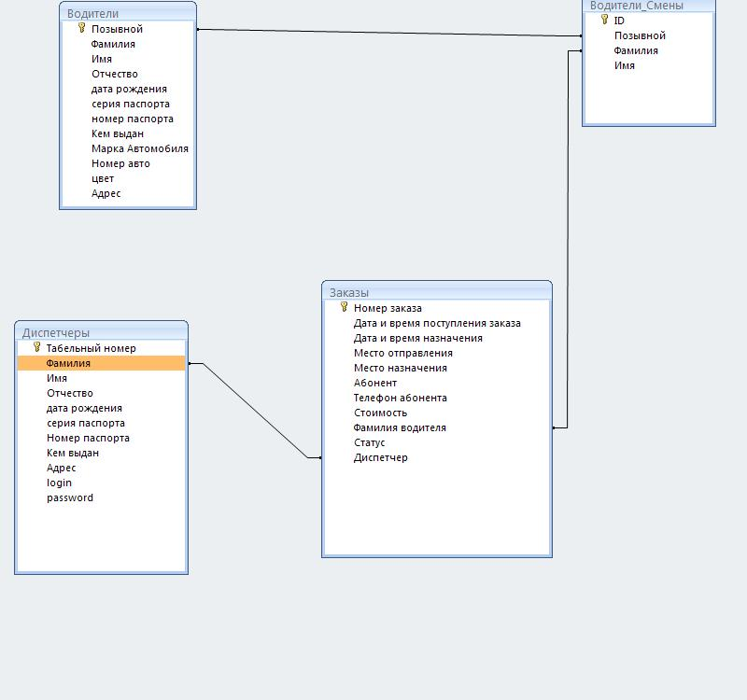Click highlighted Фамилия field in Диспетчеры

coord(101,363)
